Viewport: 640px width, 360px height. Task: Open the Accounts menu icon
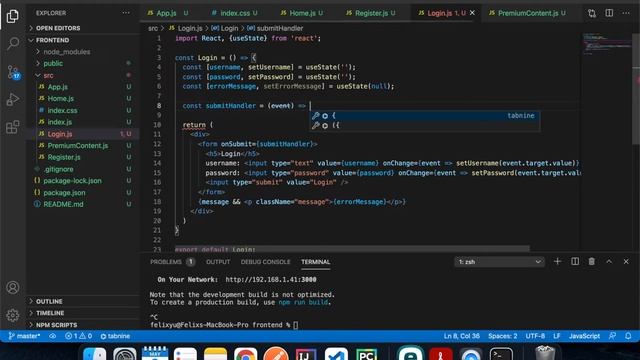(x=13, y=288)
